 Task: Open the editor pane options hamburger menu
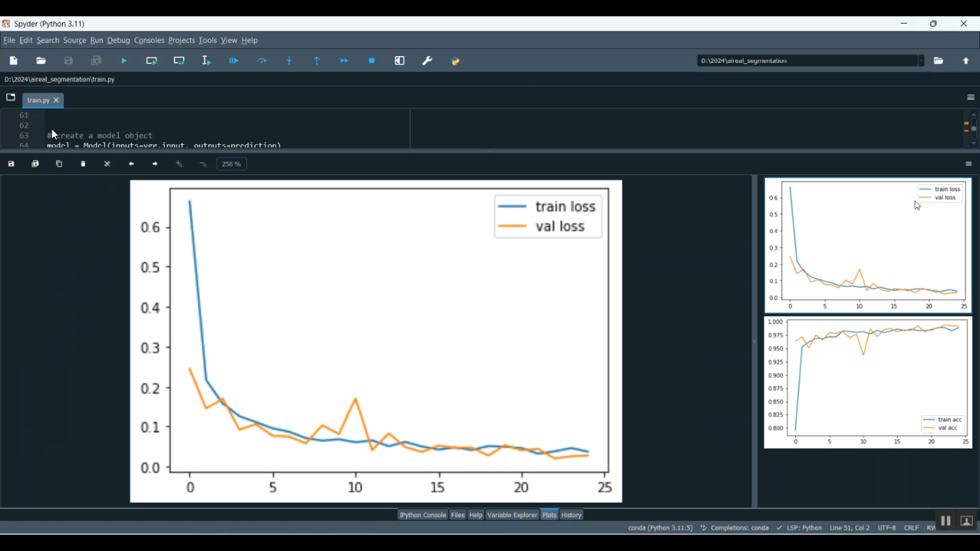(x=970, y=97)
